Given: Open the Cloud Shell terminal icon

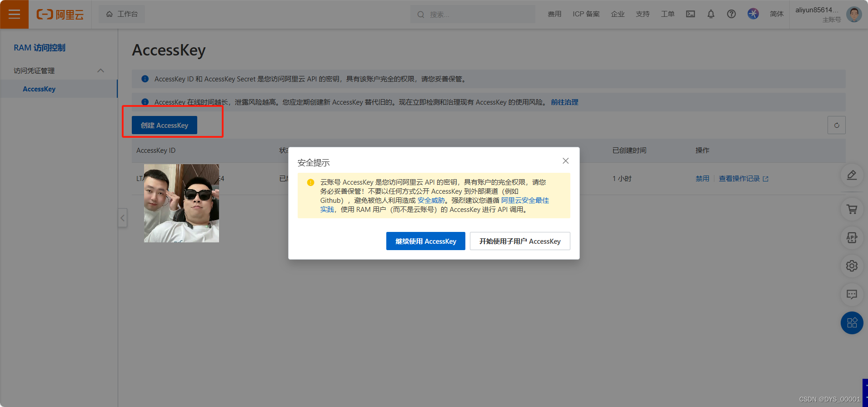Looking at the screenshot, I should click(690, 14).
